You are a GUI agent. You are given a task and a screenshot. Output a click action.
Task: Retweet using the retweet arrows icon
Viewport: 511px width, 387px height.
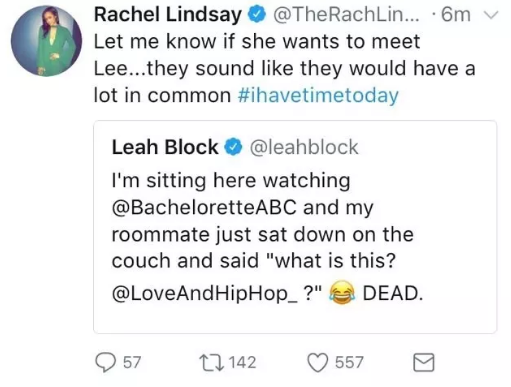(x=211, y=363)
